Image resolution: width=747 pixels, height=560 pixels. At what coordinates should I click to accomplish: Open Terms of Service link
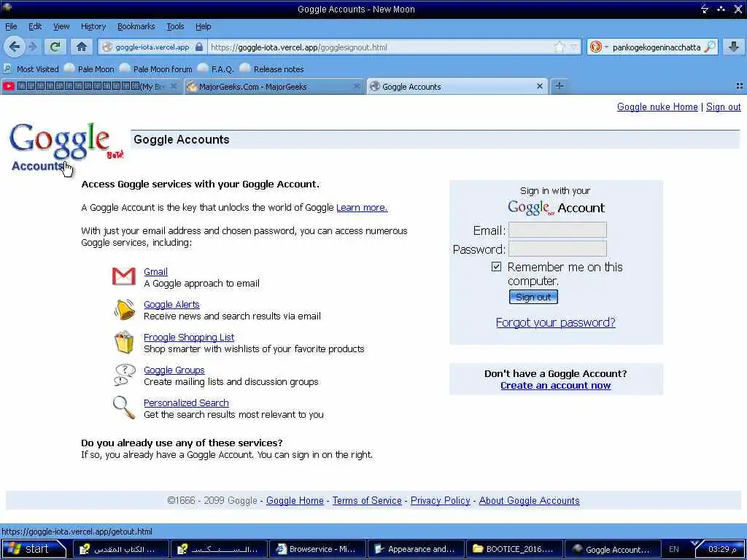367,500
